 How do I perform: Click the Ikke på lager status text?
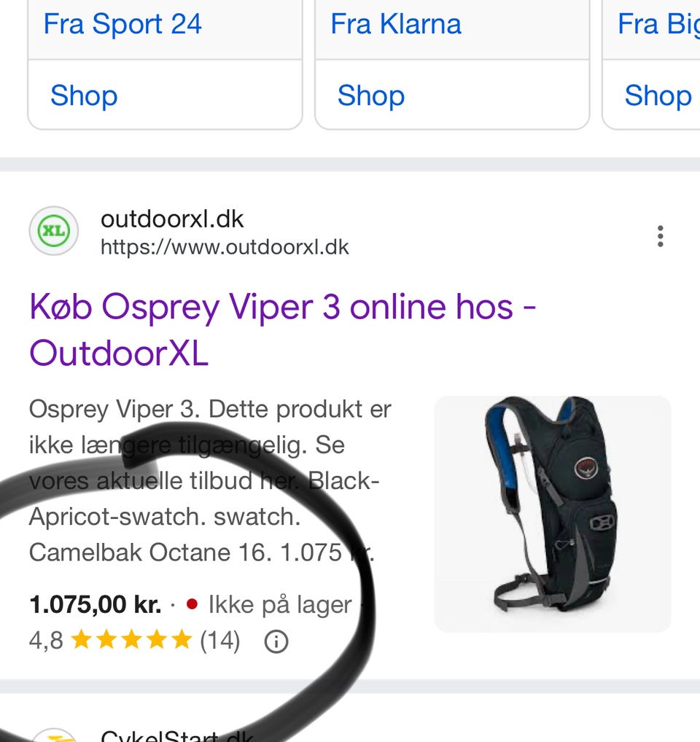point(280,605)
